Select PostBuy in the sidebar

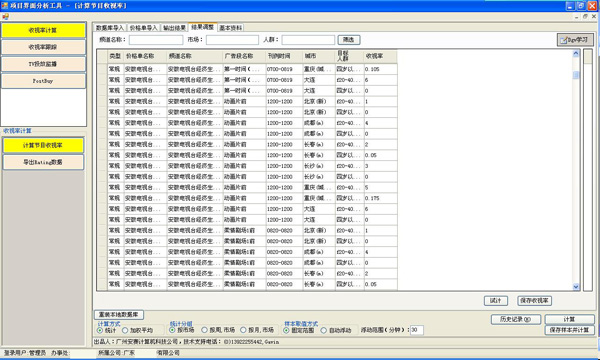43,81
